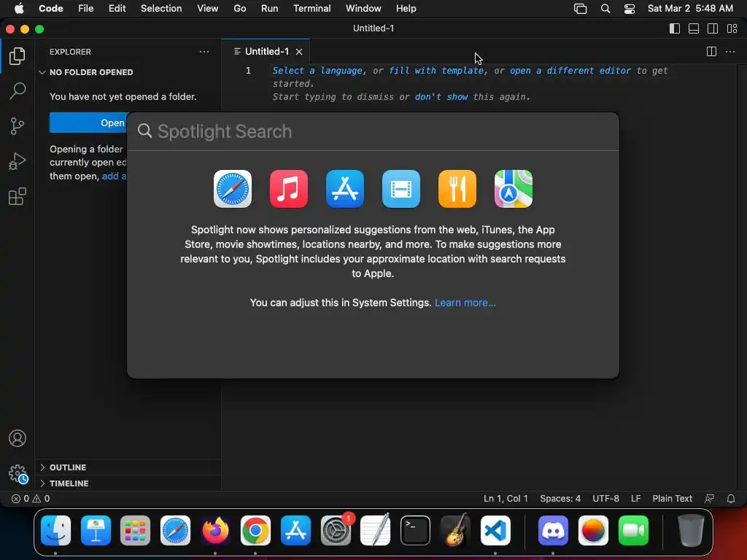Click Ln 1, Col 1 in status bar
The width and height of the screenshot is (747, 560).
(506, 499)
